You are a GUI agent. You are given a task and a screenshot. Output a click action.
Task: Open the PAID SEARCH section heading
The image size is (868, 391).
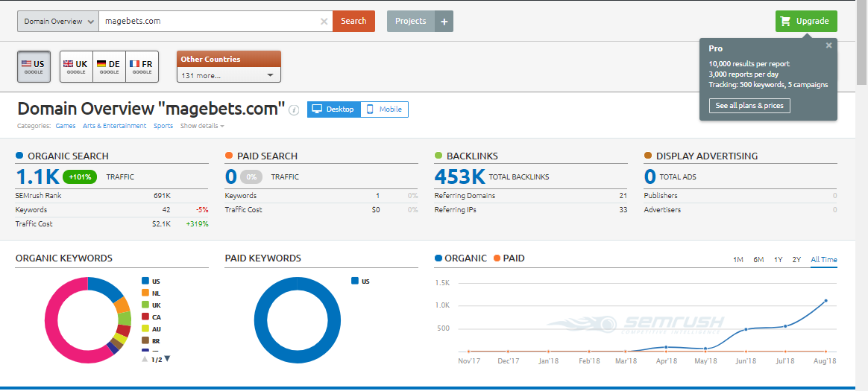(267, 156)
